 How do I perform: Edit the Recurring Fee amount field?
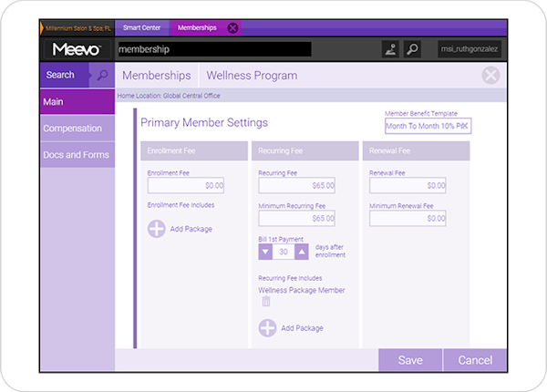click(x=296, y=185)
